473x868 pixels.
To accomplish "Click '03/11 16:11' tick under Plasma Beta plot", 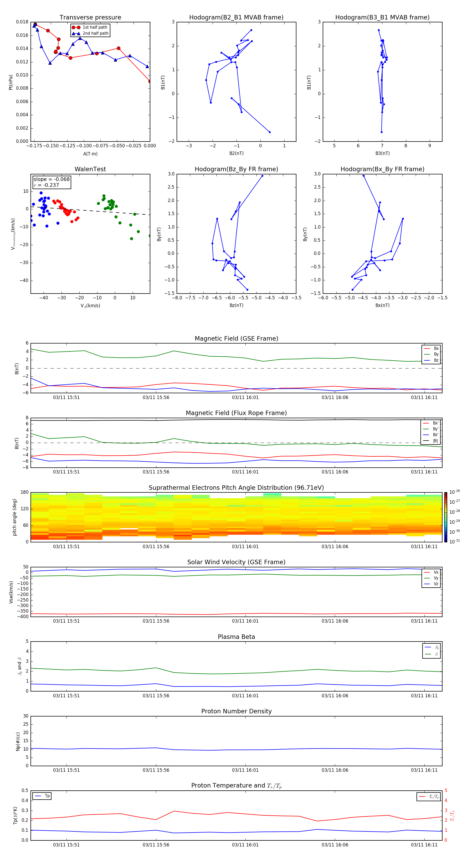I will tap(424, 695).
